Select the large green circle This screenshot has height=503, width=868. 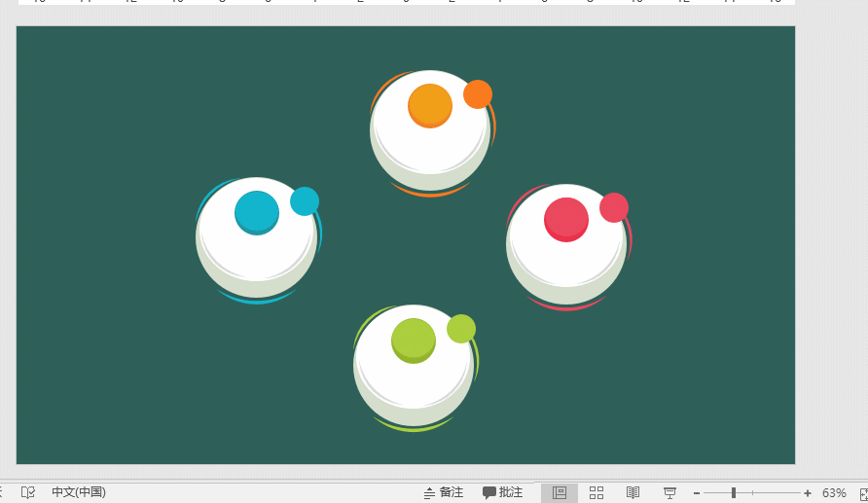pos(414,340)
